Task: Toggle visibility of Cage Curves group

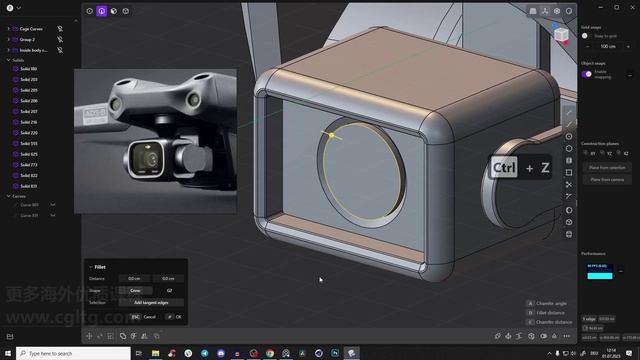Action: pos(60,29)
